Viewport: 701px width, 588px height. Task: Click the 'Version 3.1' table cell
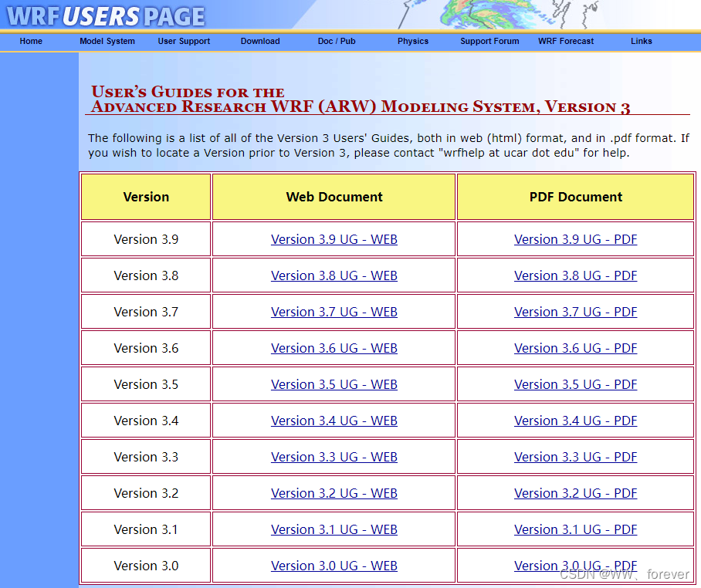coord(146,529)
